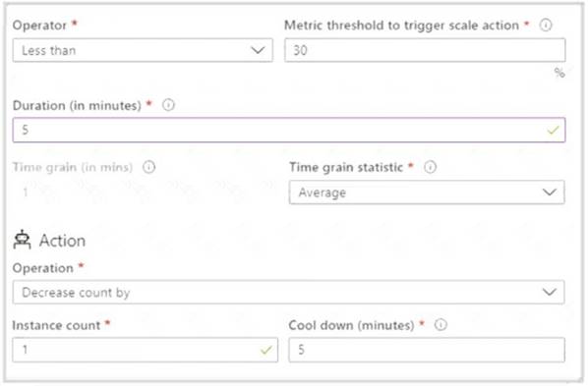Click info icon next to Time grain statistic

[430, 167]
